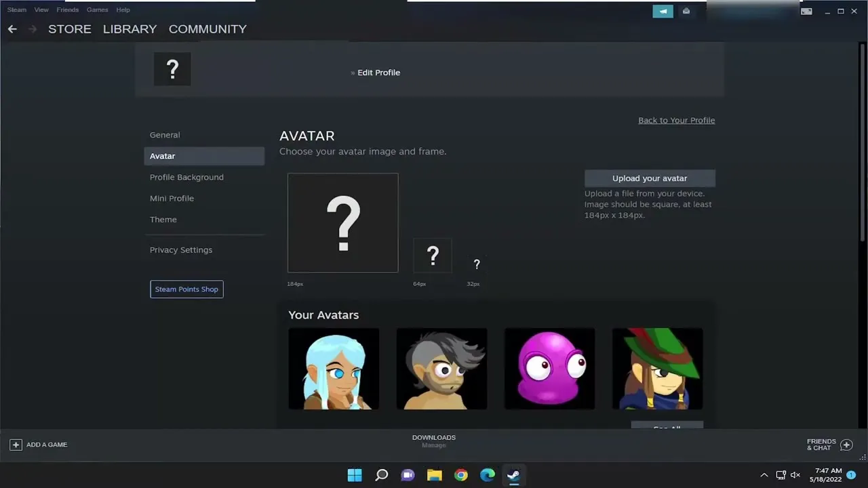Open Theme settings
The width and height of the screenshot is (868, 488).
coord(204,220)
